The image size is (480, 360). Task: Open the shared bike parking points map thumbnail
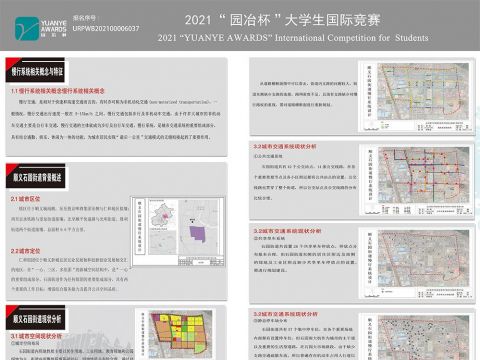pos(416,263)
